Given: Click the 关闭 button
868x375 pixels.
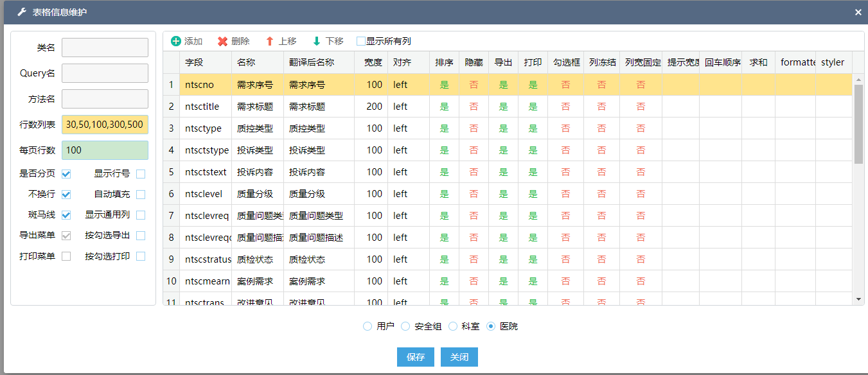Looking at the screenshot, I should (459, 357).
